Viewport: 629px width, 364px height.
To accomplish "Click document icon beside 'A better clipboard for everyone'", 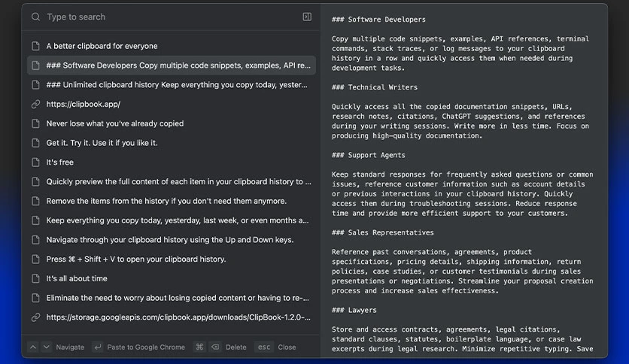I will pos(35,46).
